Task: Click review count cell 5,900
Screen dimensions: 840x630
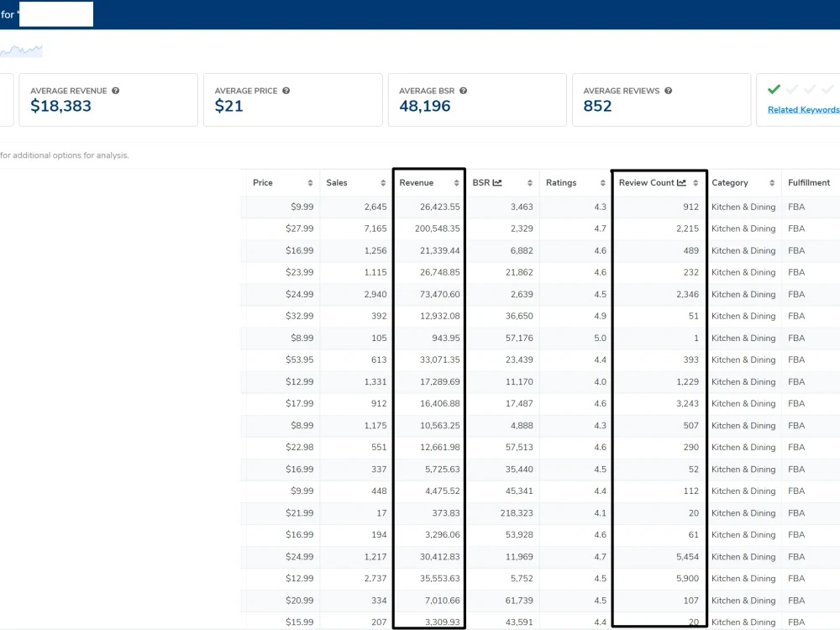Action: (687, 579)
